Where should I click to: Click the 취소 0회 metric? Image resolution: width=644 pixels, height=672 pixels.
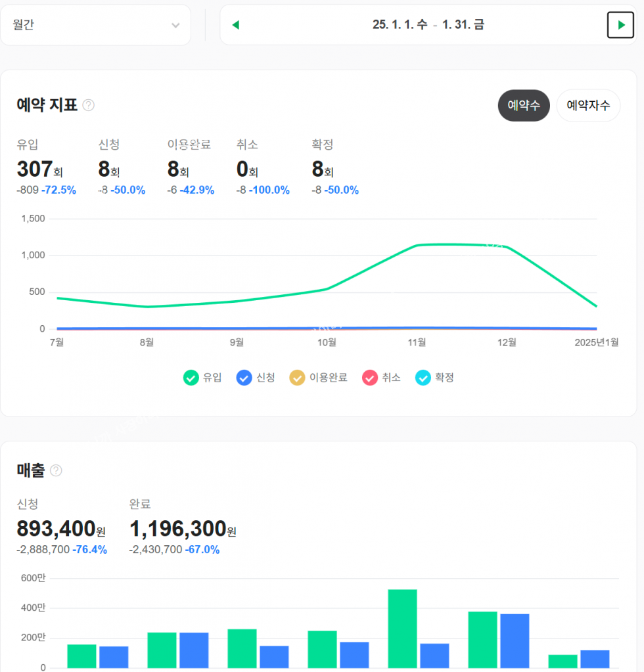247,169
